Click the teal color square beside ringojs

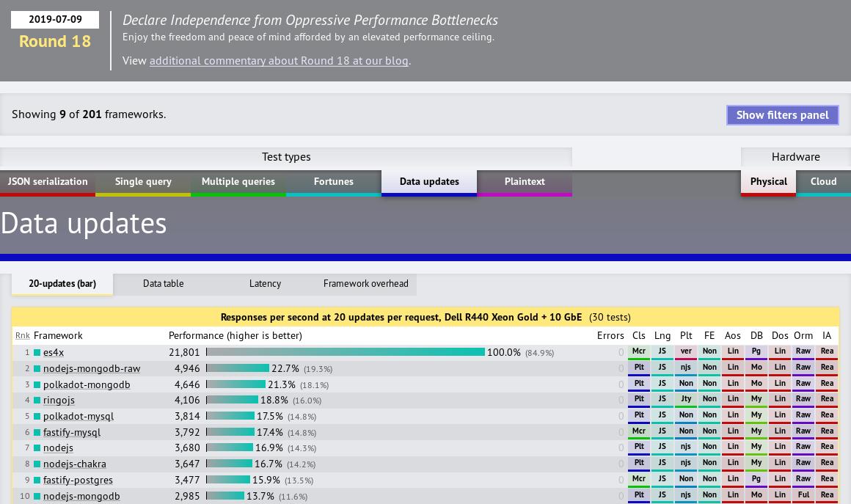pyautogui.click(x=37, y=401)
